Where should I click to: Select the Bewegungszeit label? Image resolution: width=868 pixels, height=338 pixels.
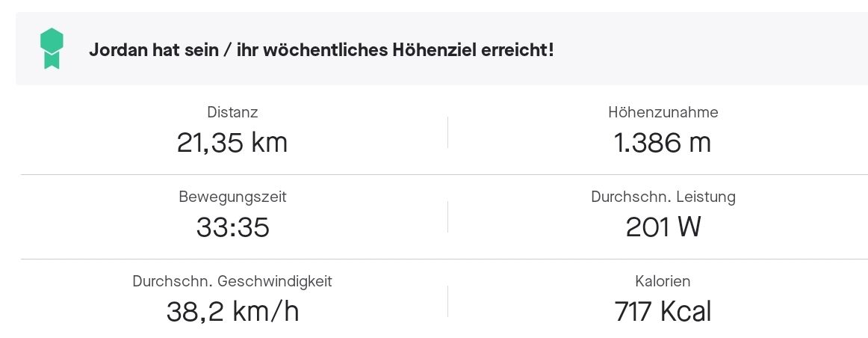(x=232, y=197)
